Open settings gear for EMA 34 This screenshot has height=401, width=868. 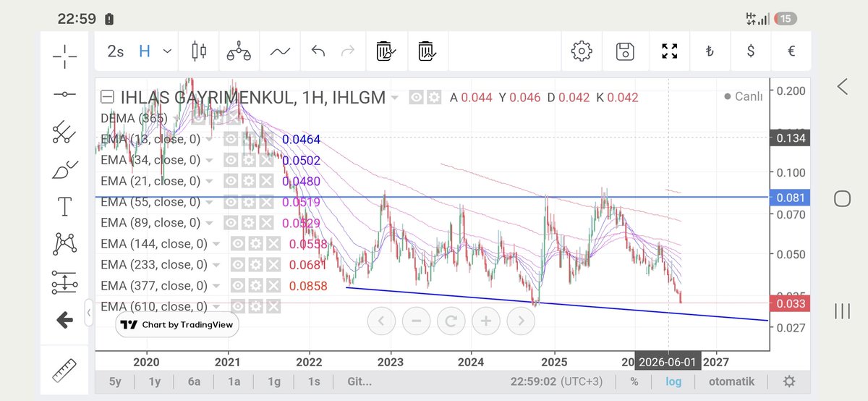249,160
